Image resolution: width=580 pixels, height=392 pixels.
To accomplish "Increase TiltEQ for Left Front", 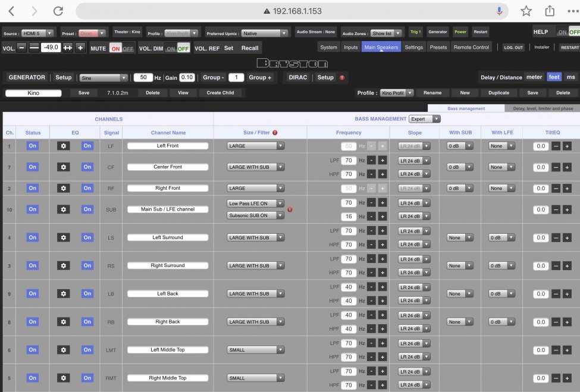I will [567, 146].
